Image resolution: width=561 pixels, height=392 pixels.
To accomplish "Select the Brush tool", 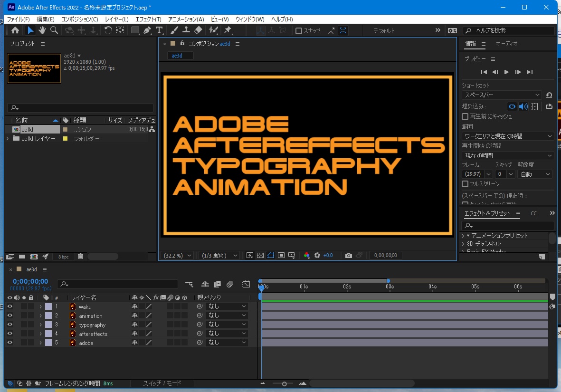I will coord(174,30).
